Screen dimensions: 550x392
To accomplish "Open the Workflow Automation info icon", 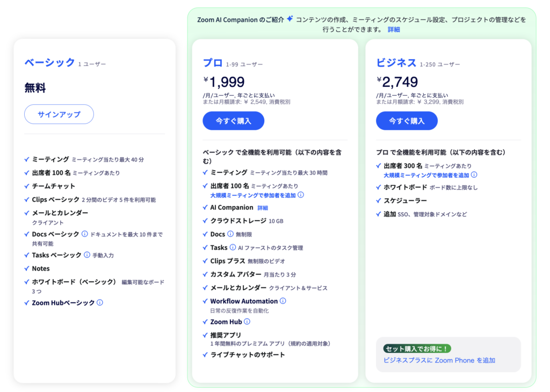I will pyautogui.click(x=283, y=301).
